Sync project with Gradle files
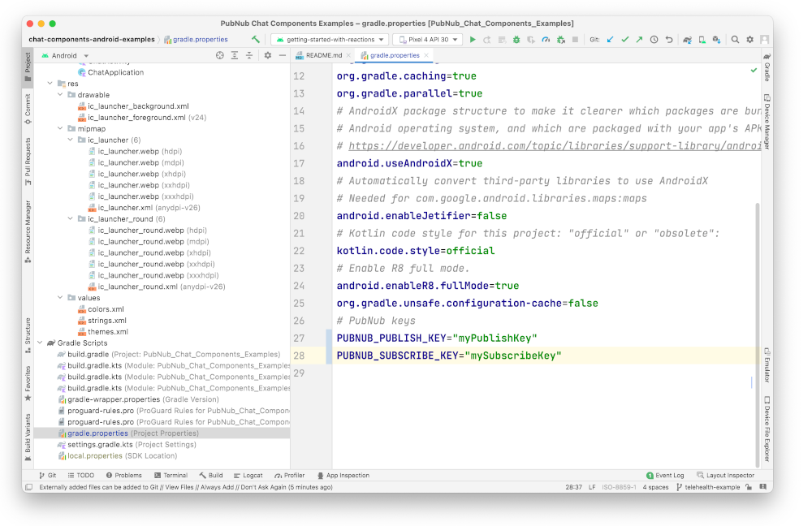This screenshot has height=526, width=812. pyautogui.click(x=688, y=38)
